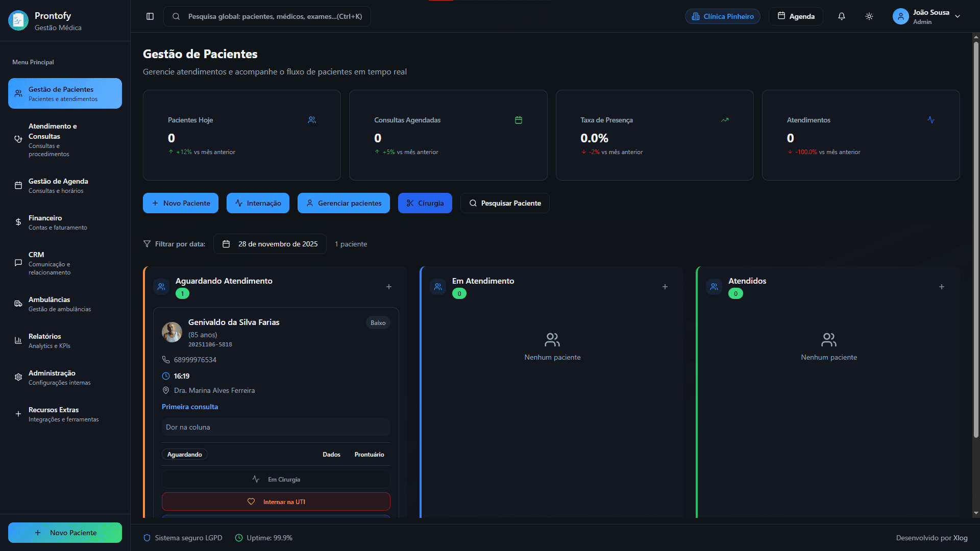This screenshot has height=551, width=980.
Task: Open Gestão de Pacientes menu item
Action: 65,93
